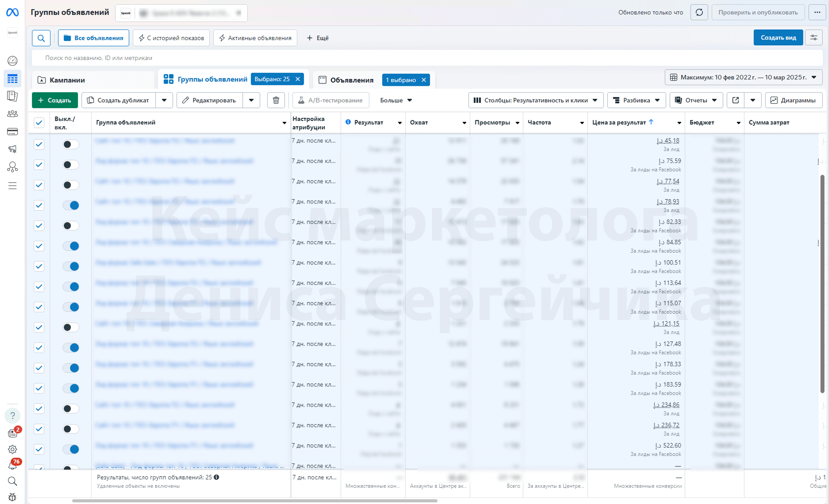Open the arrow next to Создать дубликат
Screen dimensions: 829x504
[164, 100]
